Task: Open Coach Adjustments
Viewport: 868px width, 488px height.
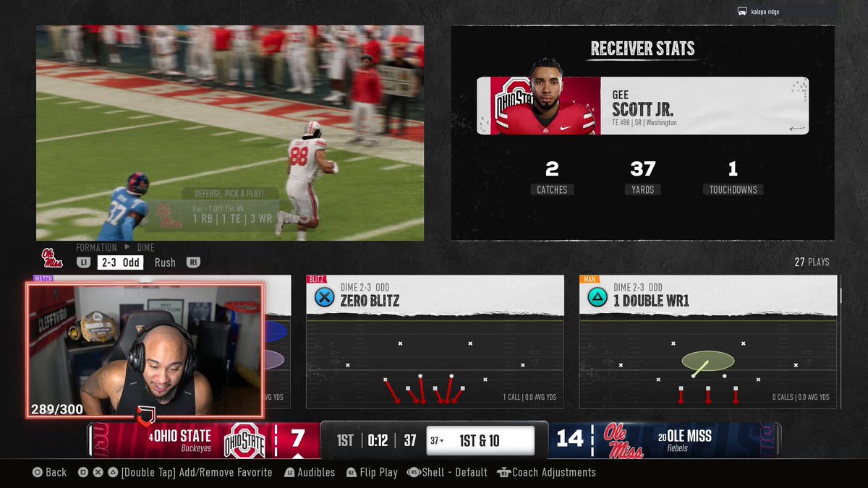Action: pos(554,472)
